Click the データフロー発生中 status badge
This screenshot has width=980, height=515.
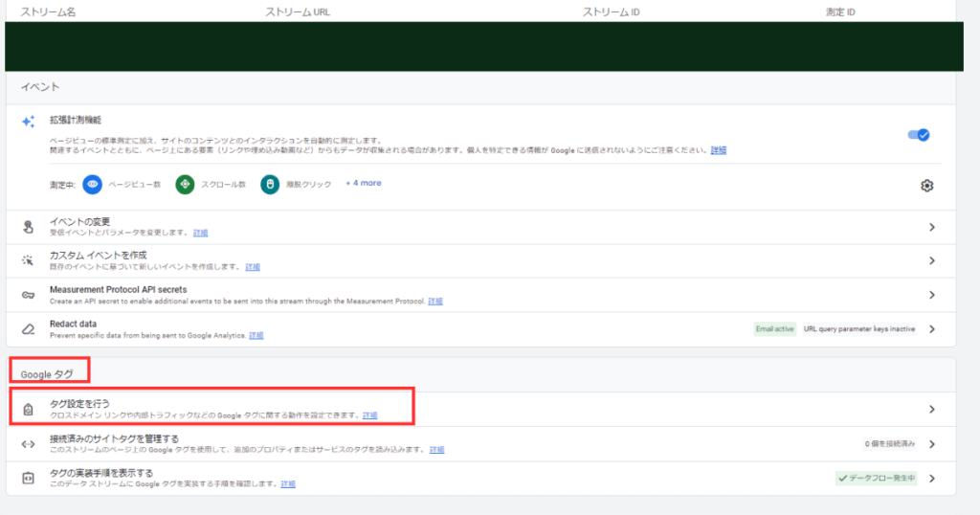pos(877,478)
